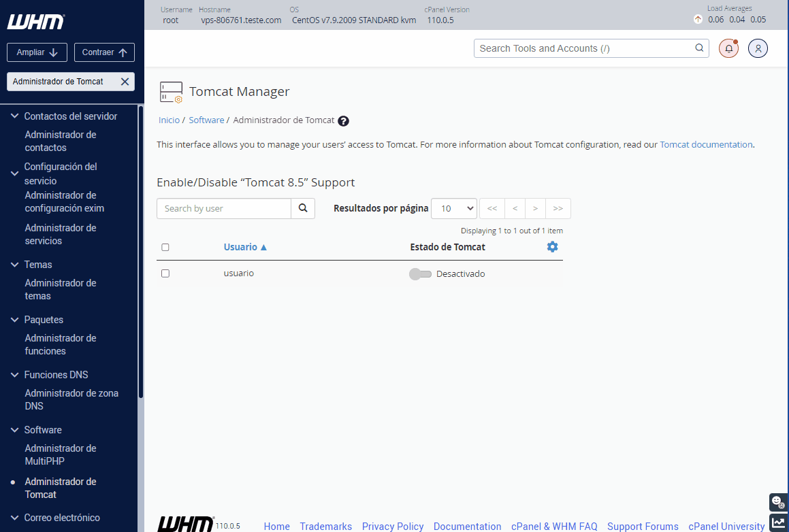Click the 'usuario' cell in the table
Viewport: 789px width, 532px height.
pos(238,273)
